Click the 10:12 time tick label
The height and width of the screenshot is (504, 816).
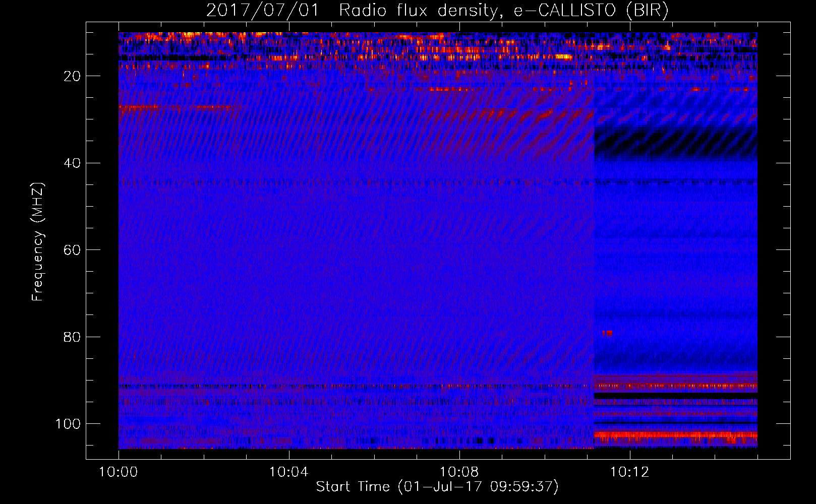click(x=630, y=472)
